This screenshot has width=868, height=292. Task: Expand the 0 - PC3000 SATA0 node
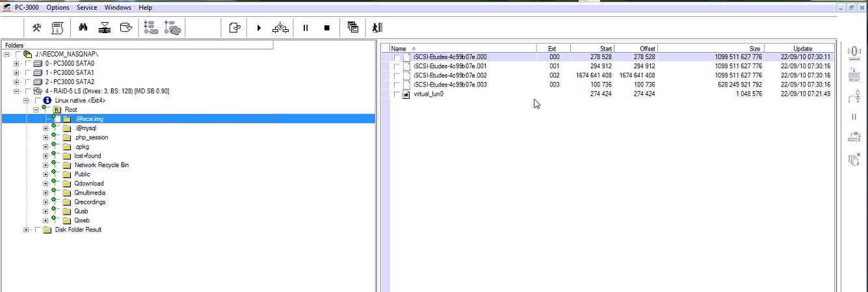(16, 64)
